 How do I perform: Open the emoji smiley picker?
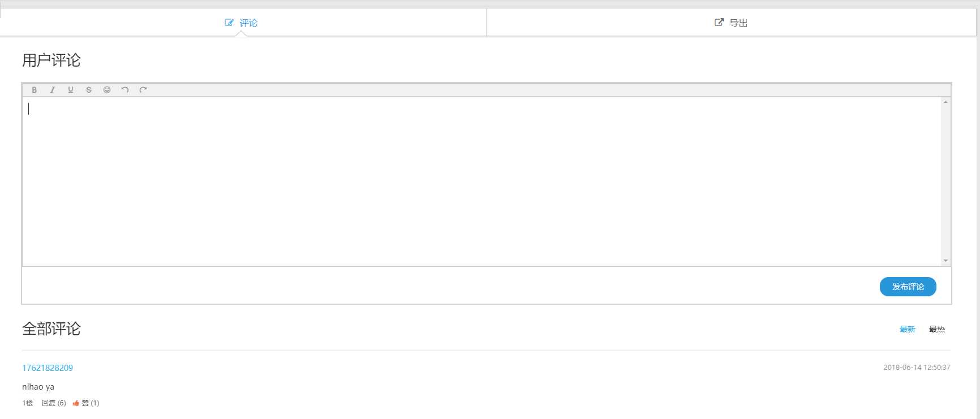tap(107, 90)
